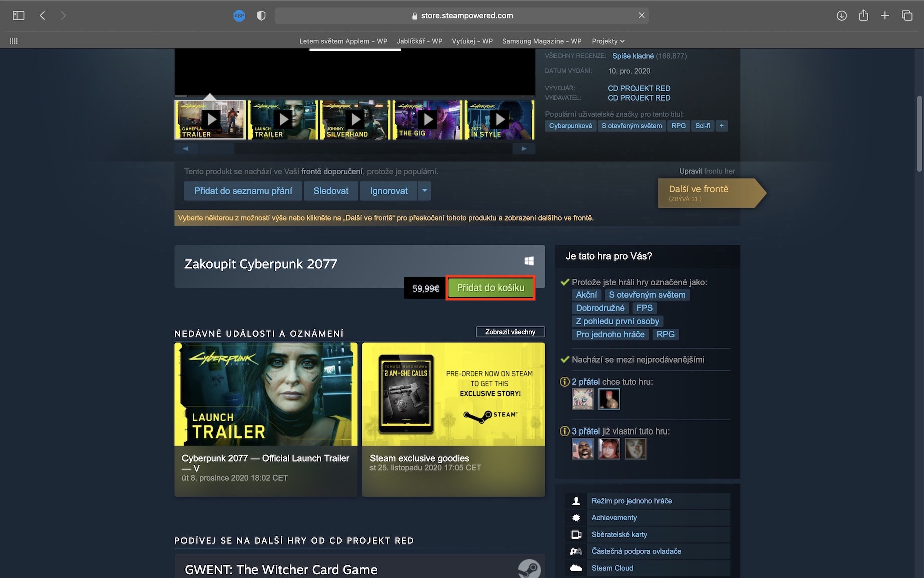Click the page vertical scrollbar

pos(919,133)
